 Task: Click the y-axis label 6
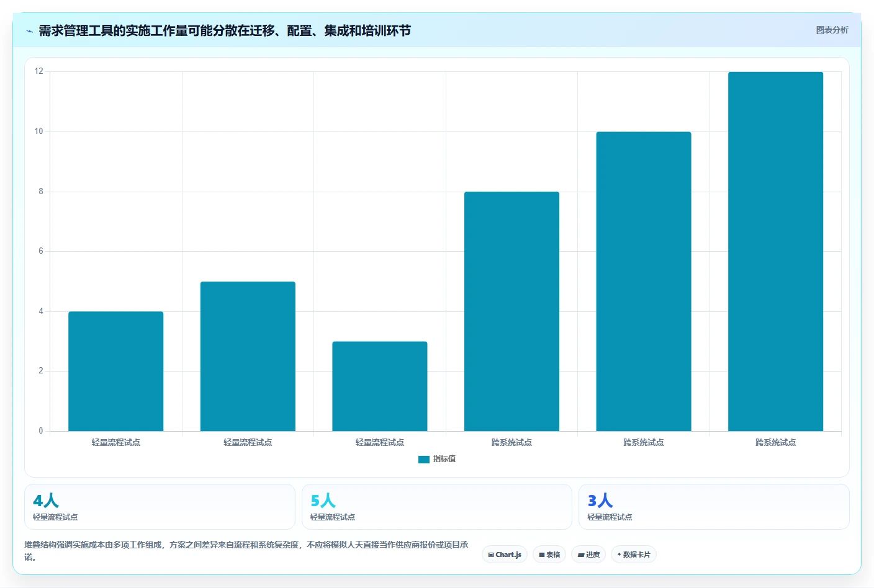41,251
